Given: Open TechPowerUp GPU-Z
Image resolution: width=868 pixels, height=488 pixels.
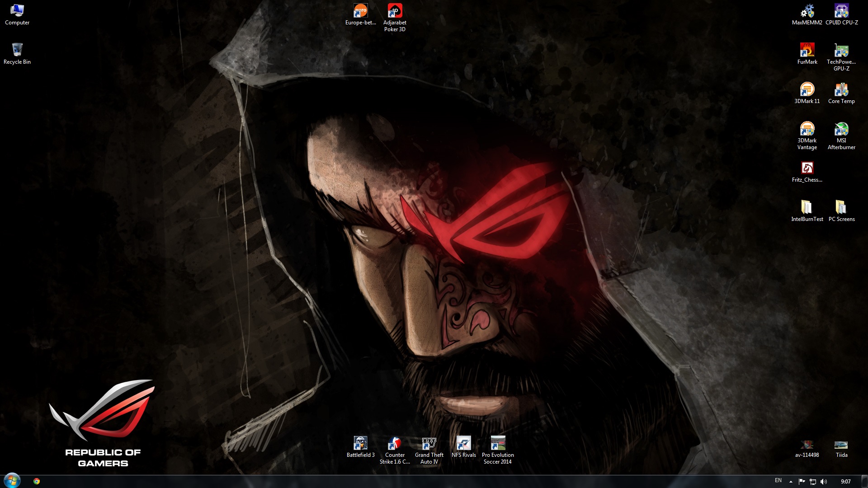Looking at the screenshot, I should (841, 57).
